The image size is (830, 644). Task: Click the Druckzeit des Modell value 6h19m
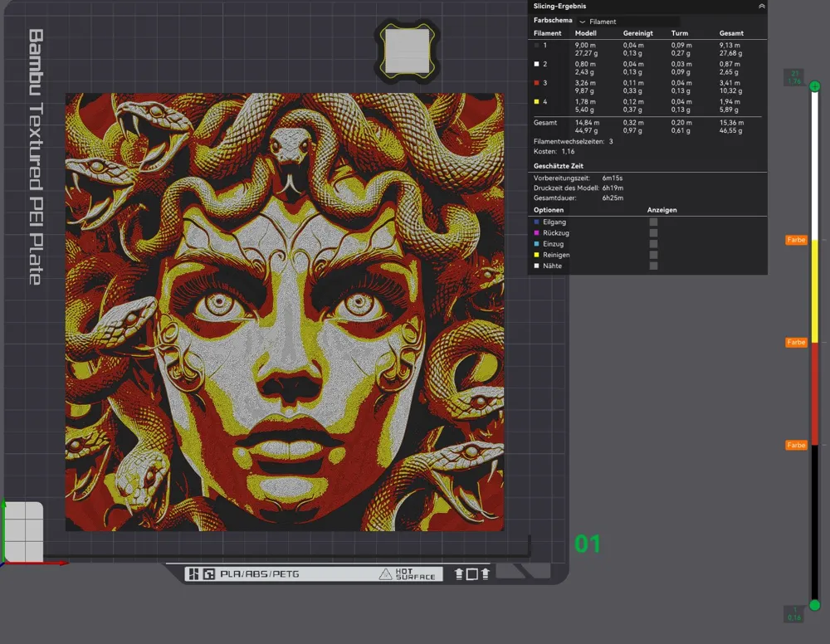point(613,188)
